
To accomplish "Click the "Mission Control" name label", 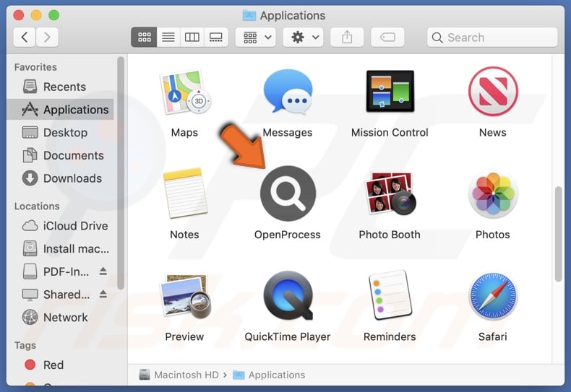I will 390,132.
